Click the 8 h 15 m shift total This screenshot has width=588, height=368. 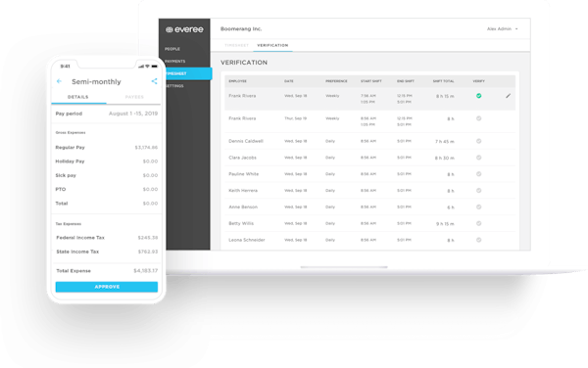click(445, 97)
